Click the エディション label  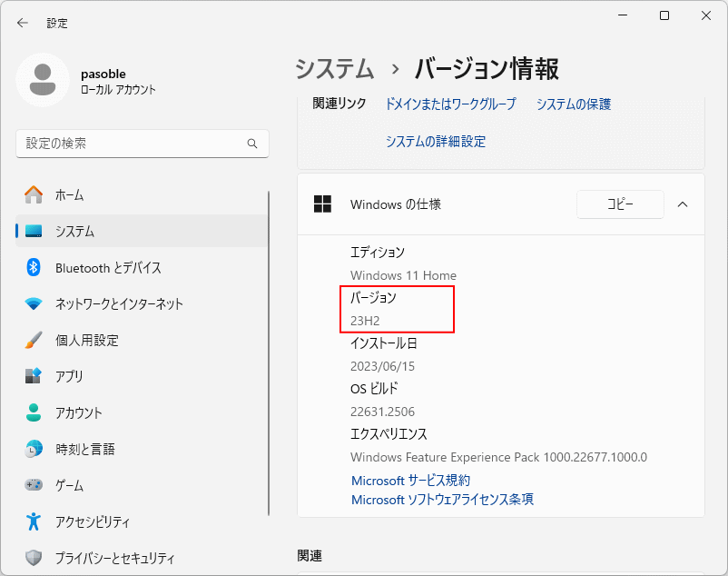click(x=377, y=253)
